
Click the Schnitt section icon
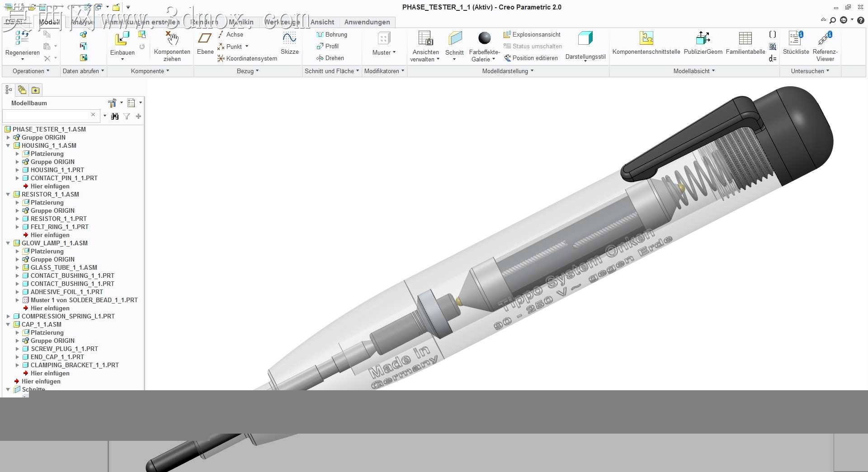pos(455,38)
